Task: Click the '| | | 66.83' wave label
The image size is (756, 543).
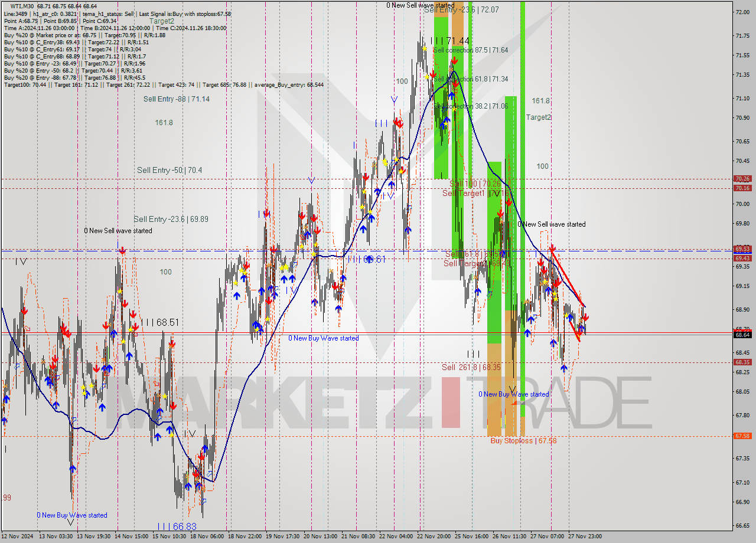Action: click(x=177, y=526)
